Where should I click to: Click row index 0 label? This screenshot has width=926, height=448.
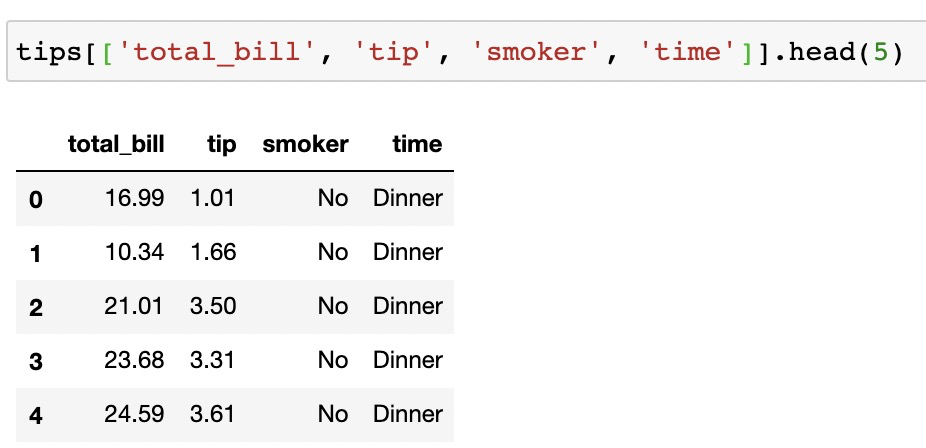[35, 200]
